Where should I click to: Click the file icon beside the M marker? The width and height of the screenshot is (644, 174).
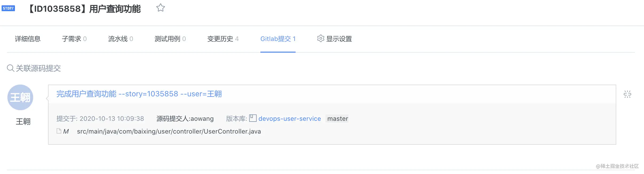[59, 131]
